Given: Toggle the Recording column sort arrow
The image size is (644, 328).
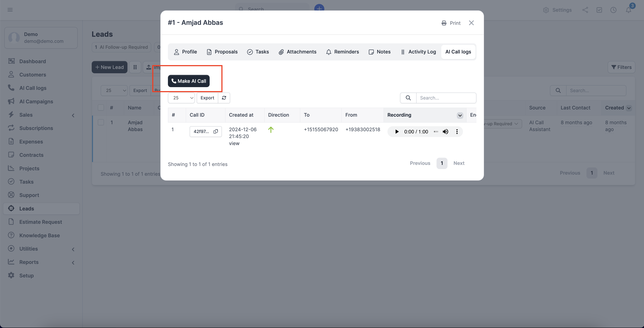Looking at the screenshot, I should [460, 115].
